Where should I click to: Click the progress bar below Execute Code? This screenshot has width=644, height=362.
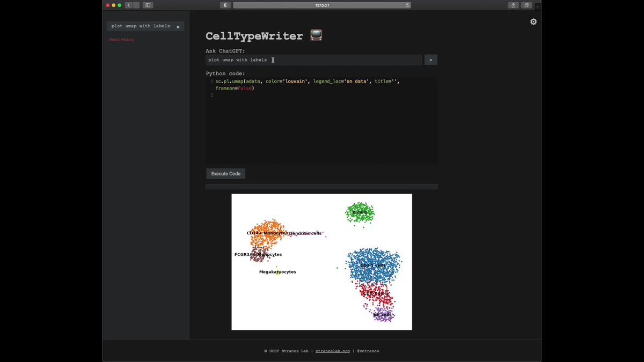pos(322,187)
